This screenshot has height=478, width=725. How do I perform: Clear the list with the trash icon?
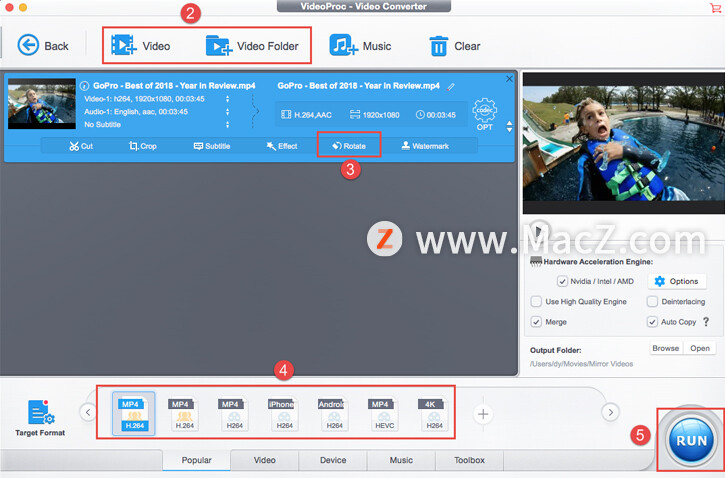point(455,46)
